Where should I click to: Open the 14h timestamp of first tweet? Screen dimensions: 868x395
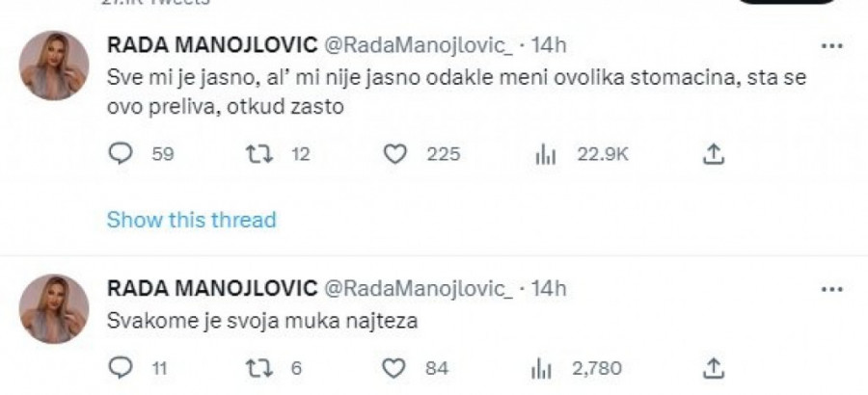(x=550, y=44)
